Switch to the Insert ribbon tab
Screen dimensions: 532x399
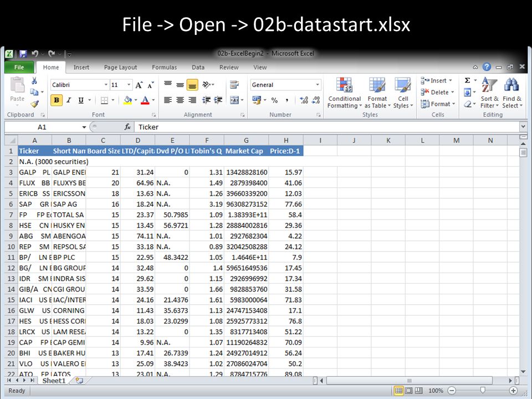(81, 67)
